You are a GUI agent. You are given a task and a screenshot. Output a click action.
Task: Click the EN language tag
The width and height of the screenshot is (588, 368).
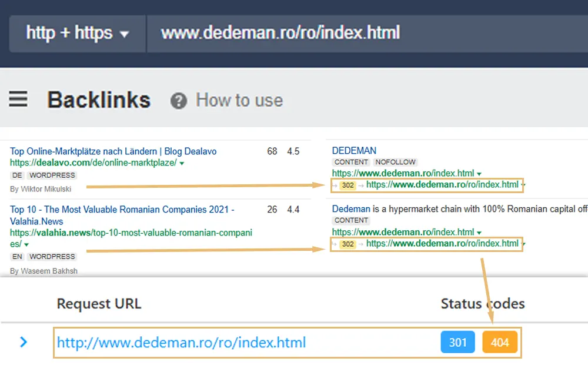[x=17, y=257]
